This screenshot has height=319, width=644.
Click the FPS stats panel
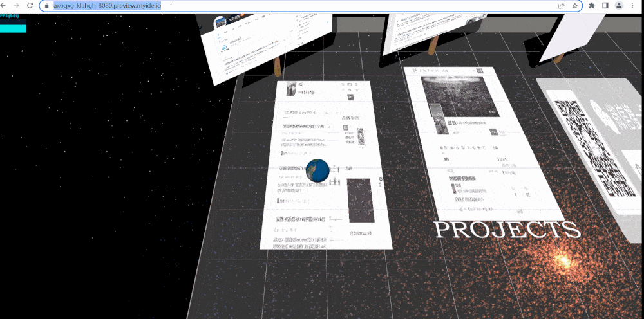13,23
